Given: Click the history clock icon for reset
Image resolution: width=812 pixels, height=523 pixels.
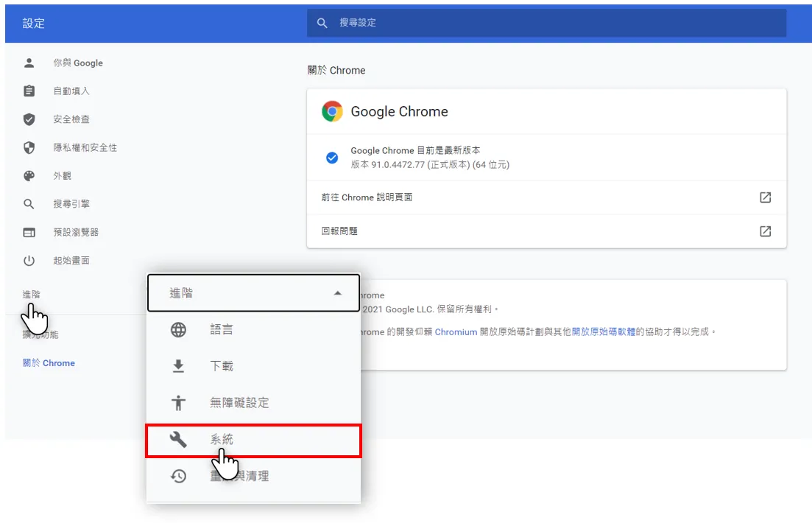Looking at the screenshot, I should [178, 476].
